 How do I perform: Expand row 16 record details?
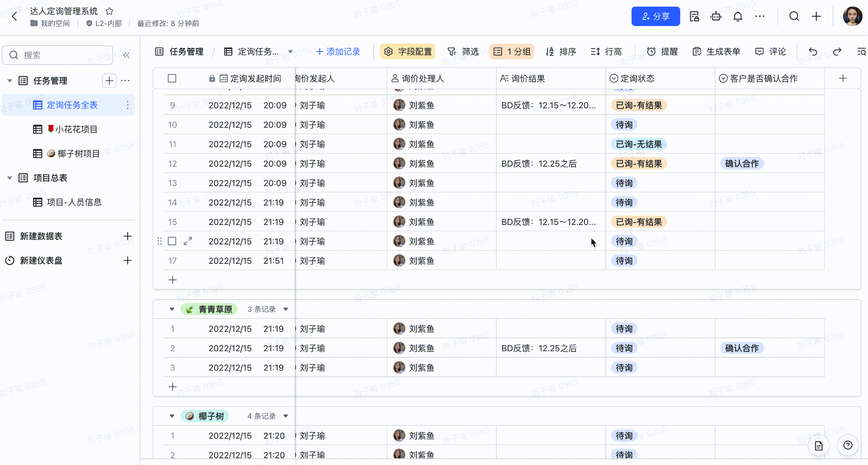click(x=188, y=241)
